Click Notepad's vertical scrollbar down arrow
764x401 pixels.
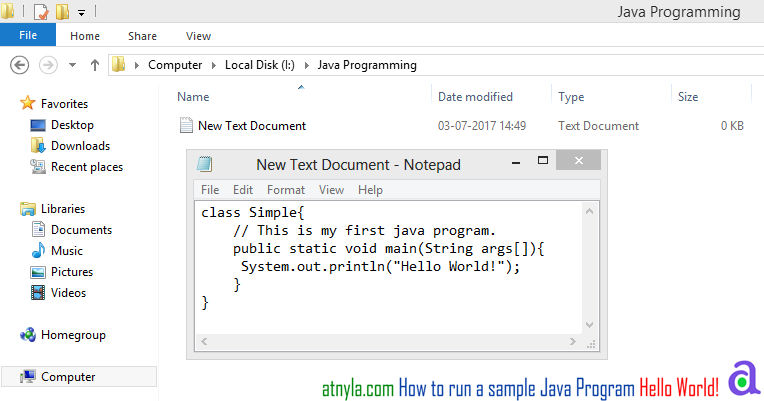(x=590, y=325)
